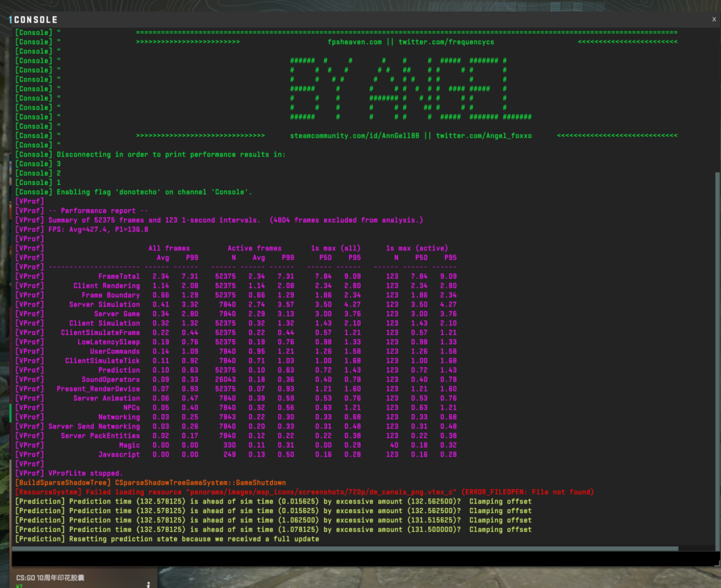Click the console command input field
Viewport: 721px width, 588px height.
click(364, 559)
